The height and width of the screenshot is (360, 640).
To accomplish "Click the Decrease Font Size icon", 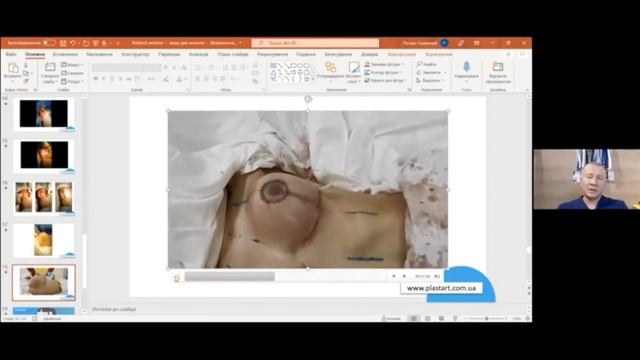I will click(x=174, y=67).
